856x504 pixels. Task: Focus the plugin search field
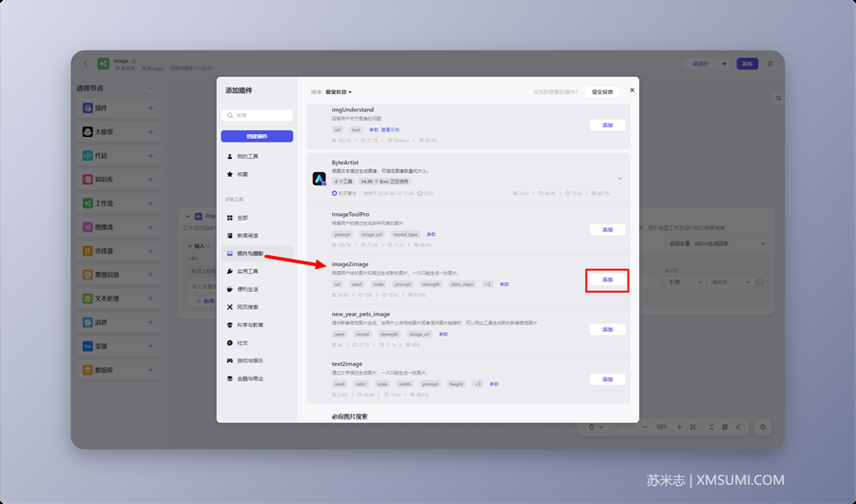point(257,115)
